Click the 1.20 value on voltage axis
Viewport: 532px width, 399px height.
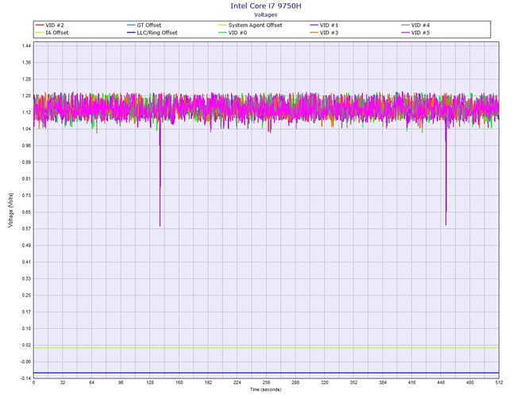[26, 95]
